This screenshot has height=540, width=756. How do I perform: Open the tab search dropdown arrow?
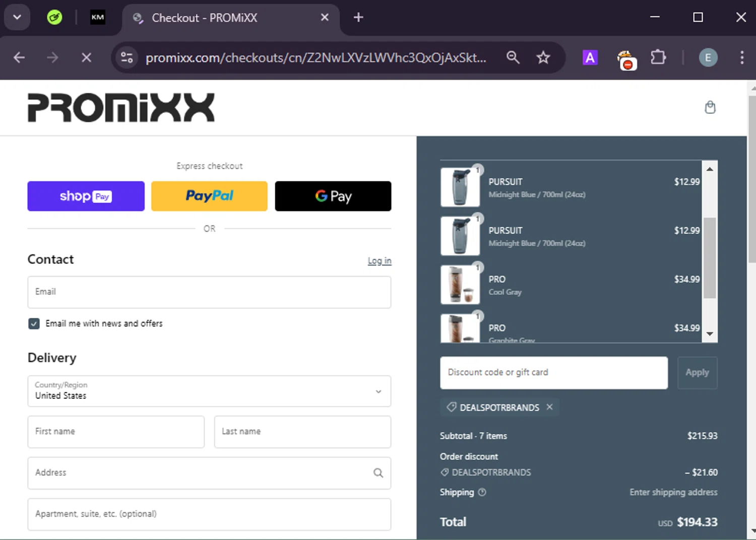tap(17, 17)
